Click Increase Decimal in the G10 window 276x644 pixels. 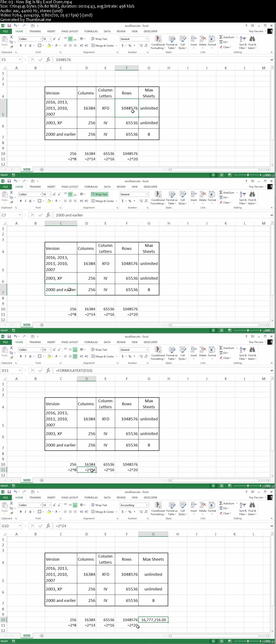pos(141,512)
